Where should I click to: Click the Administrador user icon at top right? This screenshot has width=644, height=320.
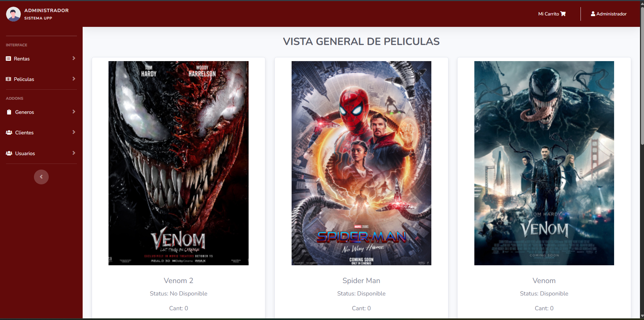click(593, 14)
